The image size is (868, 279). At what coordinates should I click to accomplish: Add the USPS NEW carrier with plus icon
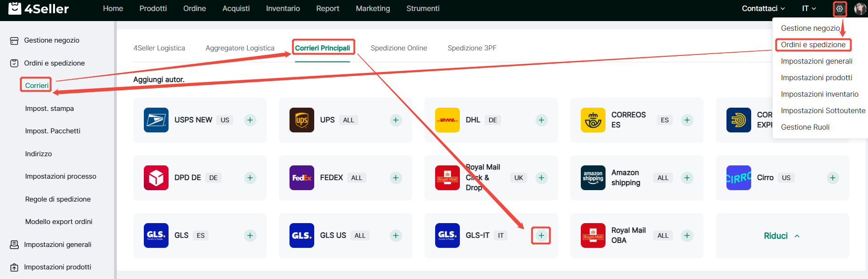point(250,120)
